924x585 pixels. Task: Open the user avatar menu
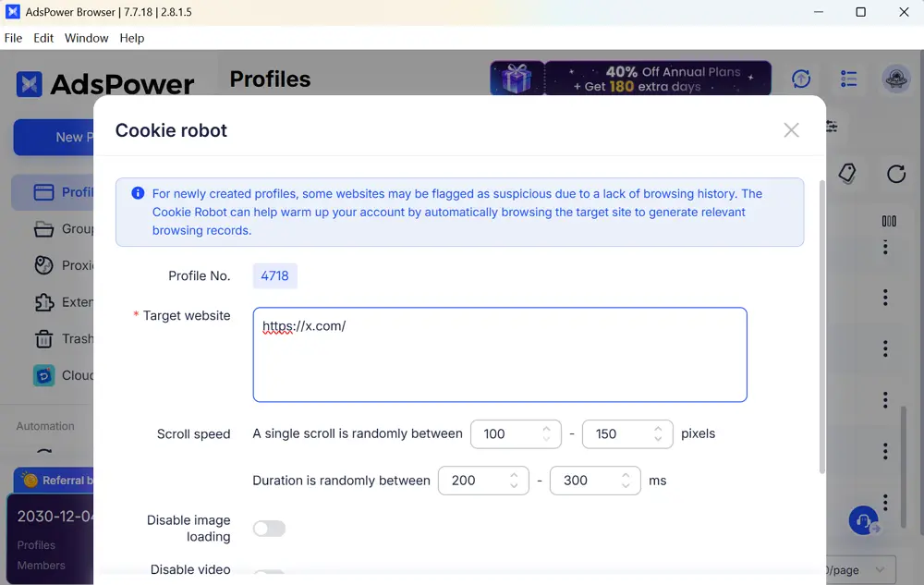(x=895, y=79)
